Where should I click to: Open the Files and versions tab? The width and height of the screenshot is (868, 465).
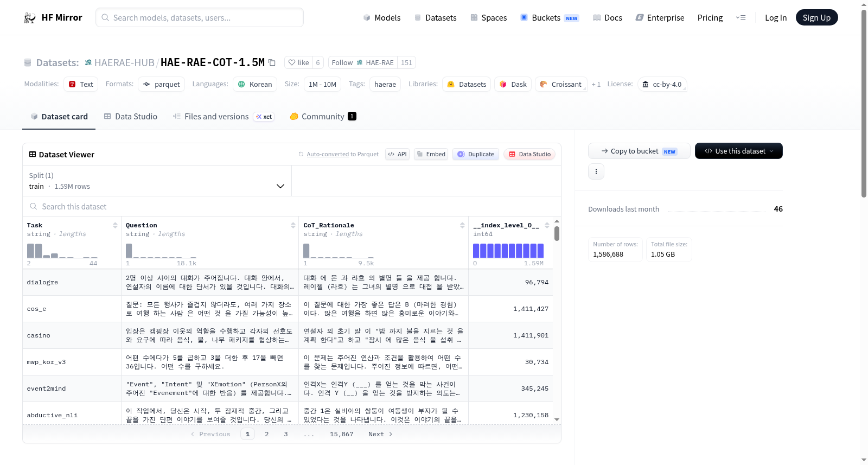[224, 117]
